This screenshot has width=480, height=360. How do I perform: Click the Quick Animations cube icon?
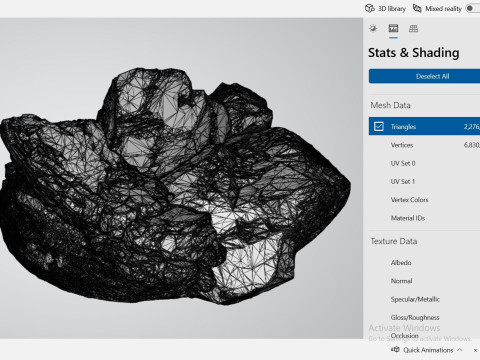[x=395, y=349]
